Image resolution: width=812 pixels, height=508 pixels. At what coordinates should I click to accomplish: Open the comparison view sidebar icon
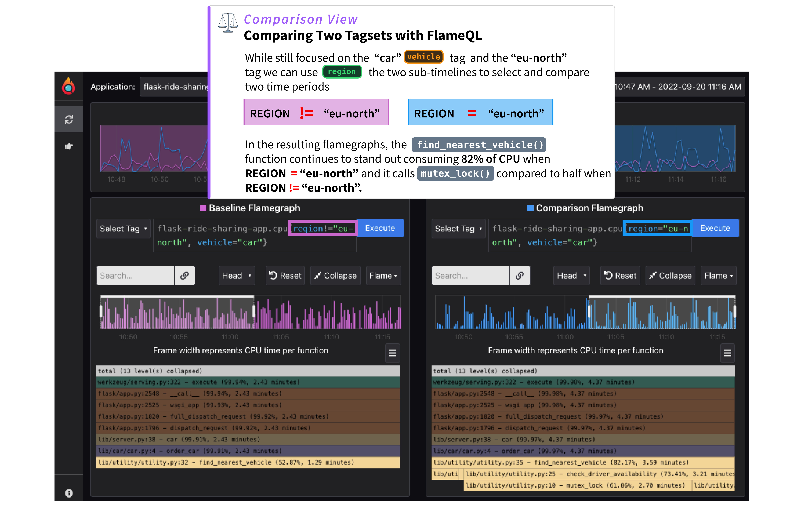69,119
